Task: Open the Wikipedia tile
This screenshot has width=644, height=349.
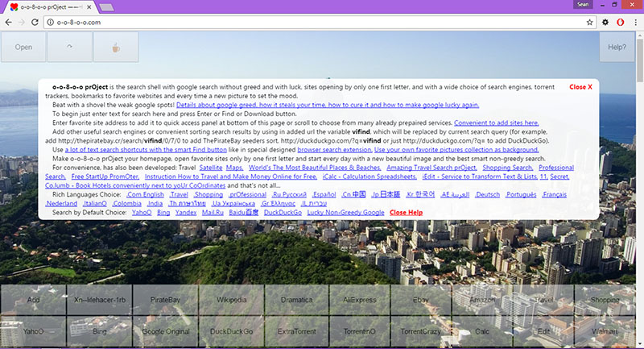Action: [231, 300]
